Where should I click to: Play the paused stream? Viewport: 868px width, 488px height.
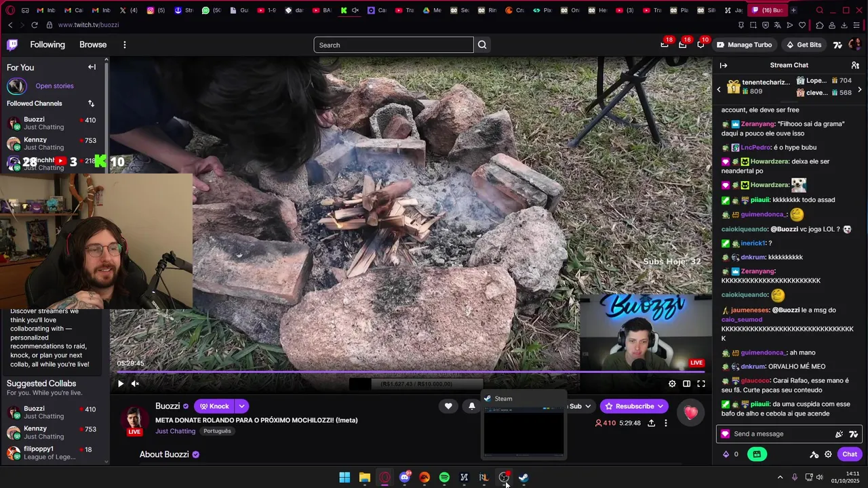tap(121, 384)
